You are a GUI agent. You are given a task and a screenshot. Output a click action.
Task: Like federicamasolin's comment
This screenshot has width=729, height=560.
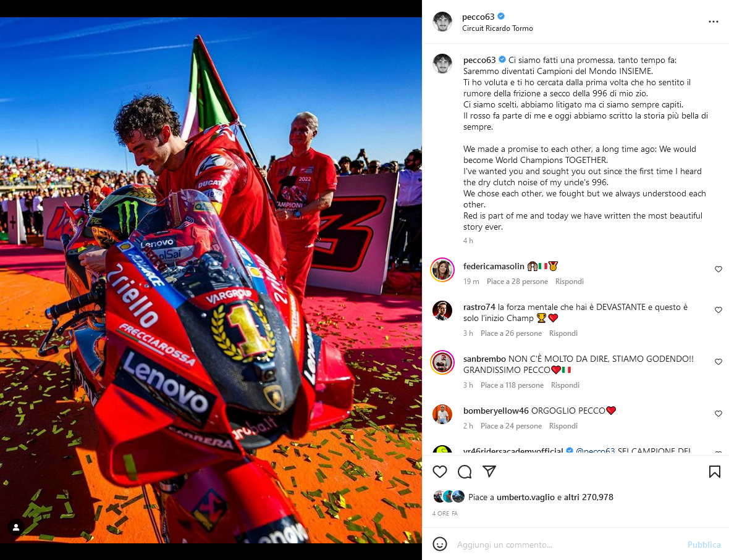(718, 269)
